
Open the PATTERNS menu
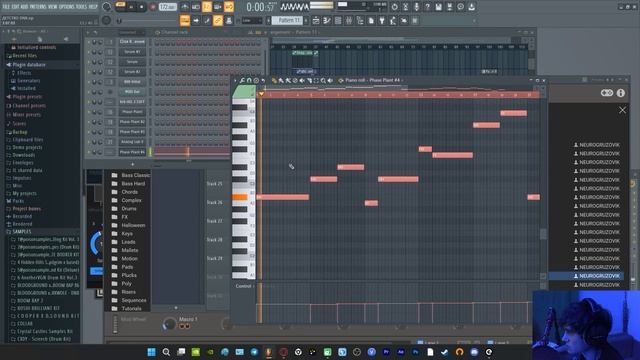coord(39,7)
